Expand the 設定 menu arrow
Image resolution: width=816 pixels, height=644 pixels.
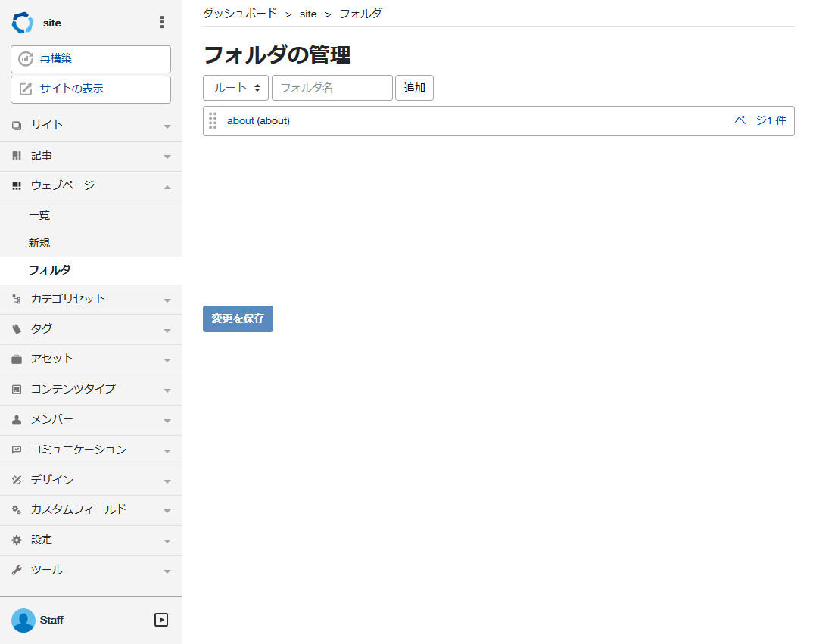[167, 541]
